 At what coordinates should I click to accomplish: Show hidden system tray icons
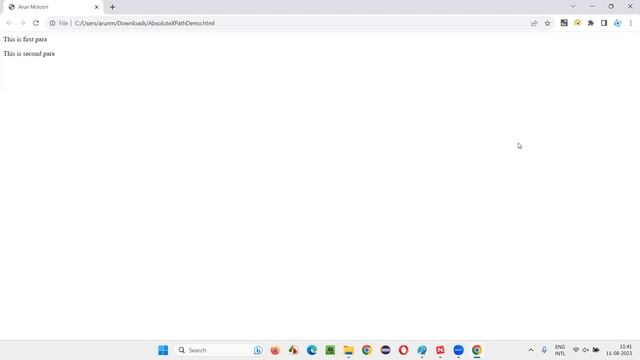[531, 350]
